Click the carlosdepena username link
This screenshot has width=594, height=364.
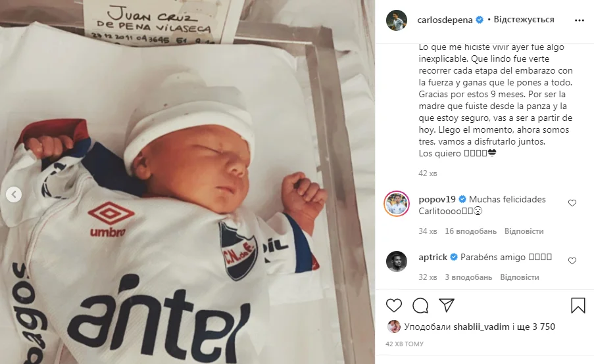pos(445,20)
